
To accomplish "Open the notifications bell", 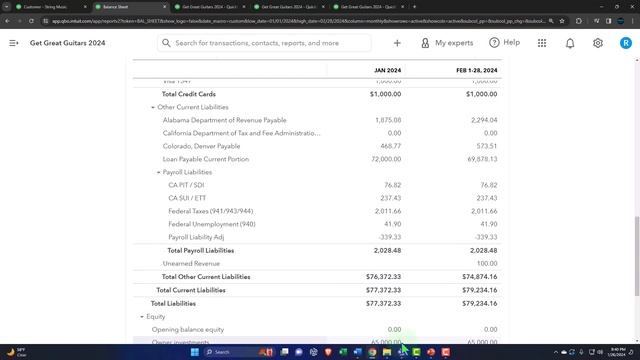I will [570, 43].
